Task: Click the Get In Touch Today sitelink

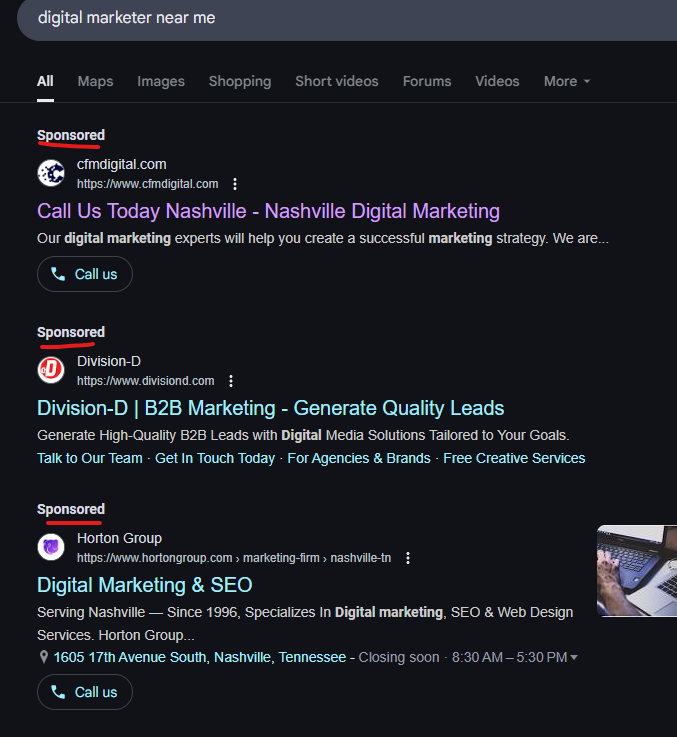Action: coord(215,458)
